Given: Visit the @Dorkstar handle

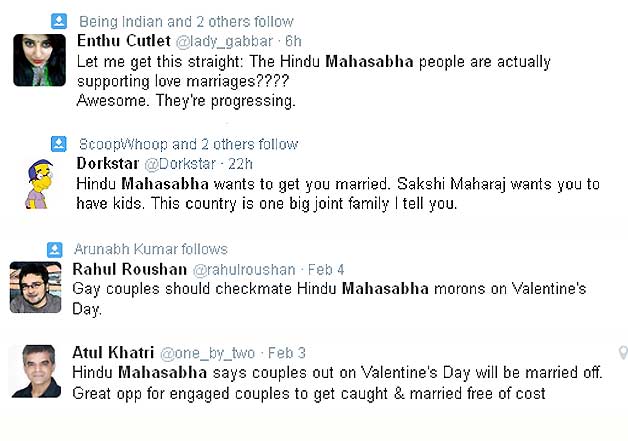Looking at the screenshot, I should (180, 164).
